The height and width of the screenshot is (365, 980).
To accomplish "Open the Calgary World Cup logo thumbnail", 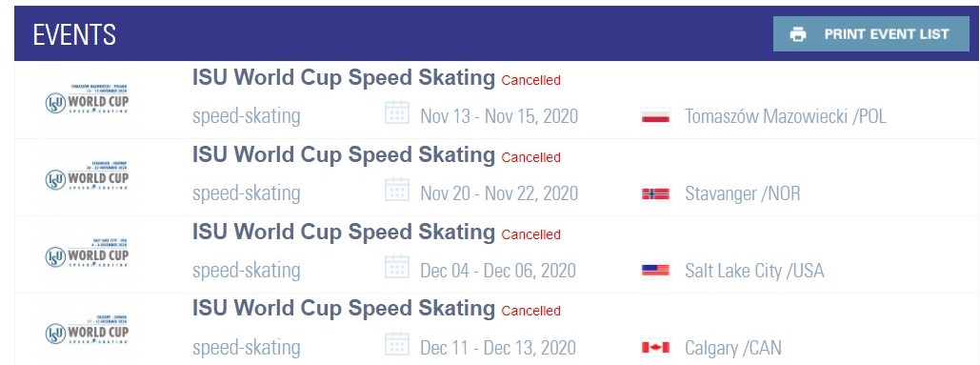I will 87,330.
